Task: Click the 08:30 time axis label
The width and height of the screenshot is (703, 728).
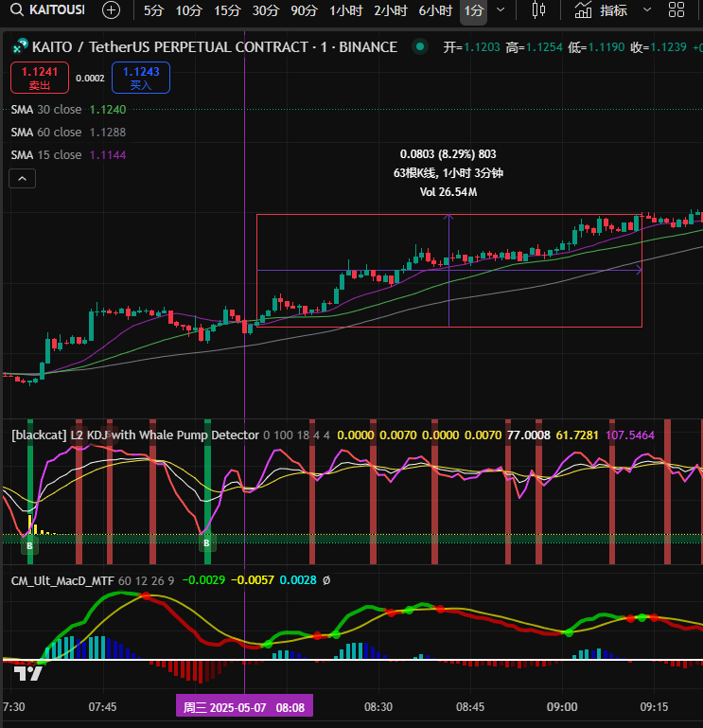Action: click(x=378, y=707)
